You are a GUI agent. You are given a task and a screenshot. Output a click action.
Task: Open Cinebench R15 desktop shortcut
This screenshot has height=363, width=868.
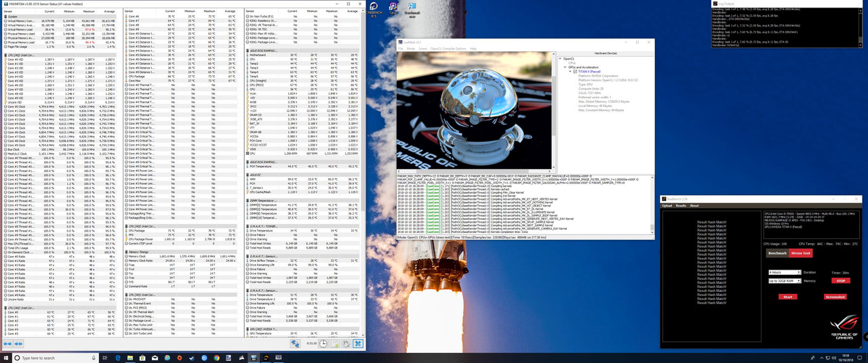pyautogui.click(x=374, y=9)
